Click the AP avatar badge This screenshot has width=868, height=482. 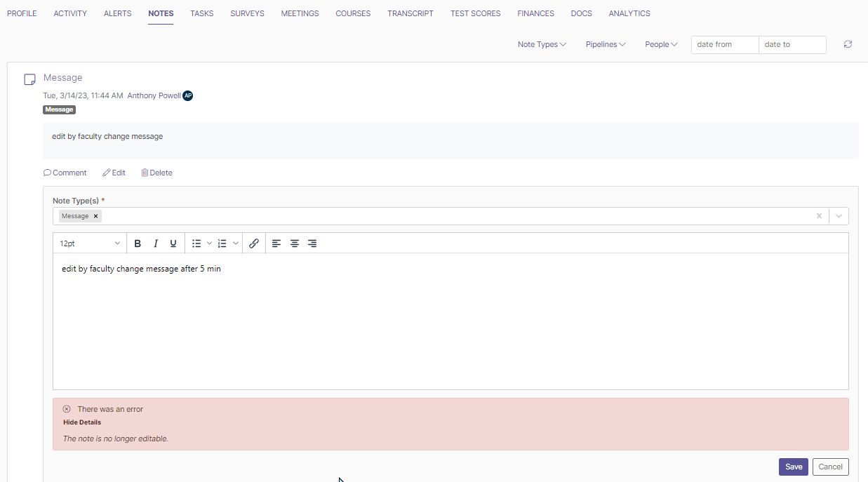pos(188,95)
